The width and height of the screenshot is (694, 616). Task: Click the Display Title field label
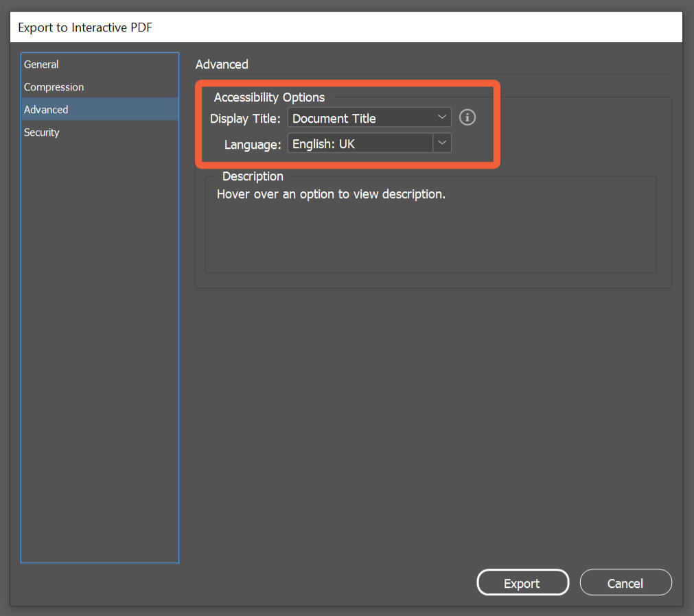(x=245, y=118)
